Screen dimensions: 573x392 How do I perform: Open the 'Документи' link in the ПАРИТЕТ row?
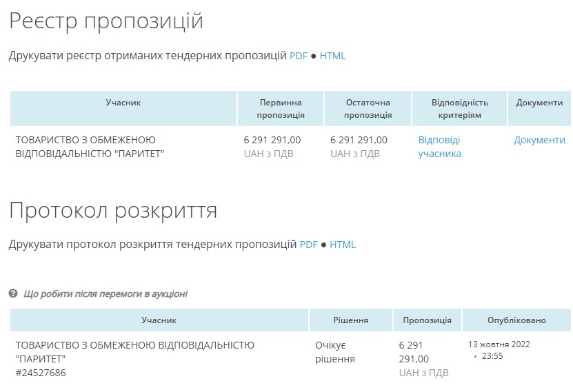pyautogui.click(x=539, y=140)
